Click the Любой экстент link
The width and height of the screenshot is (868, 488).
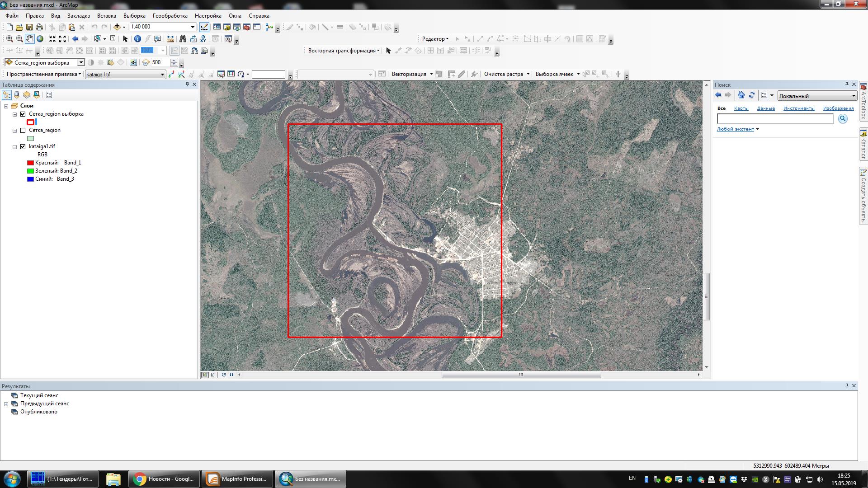735,129
